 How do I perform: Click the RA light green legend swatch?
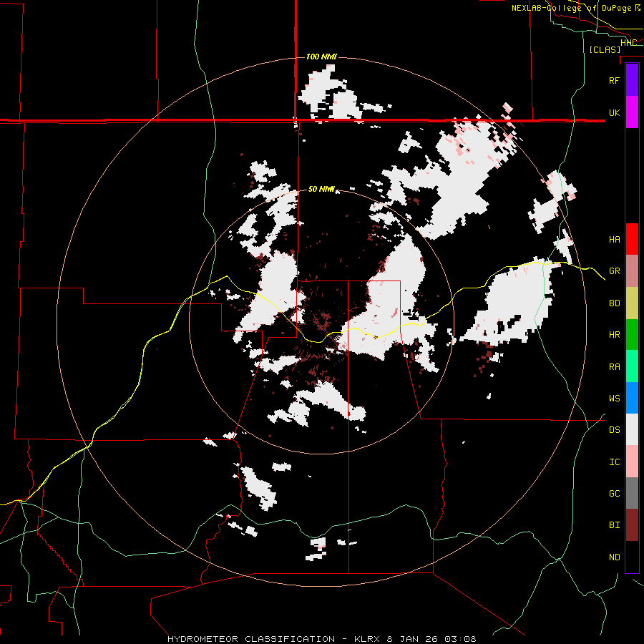[632, 366]
